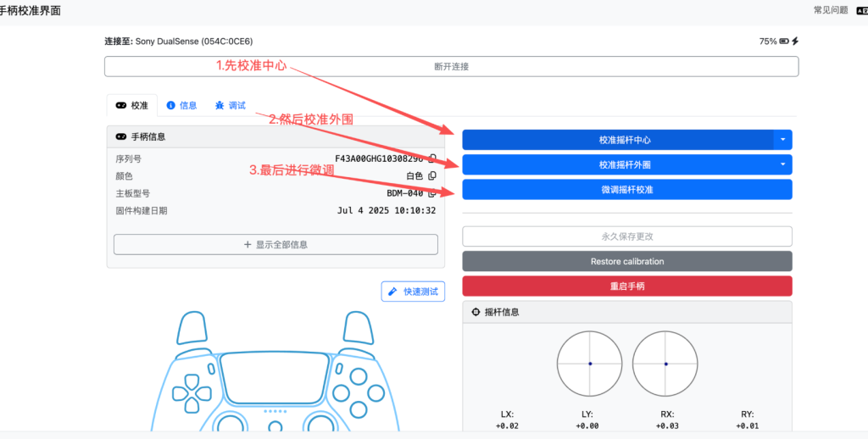Click 校准摇杆中心 button
Screen dimensions: 868x439
(618, 140)
